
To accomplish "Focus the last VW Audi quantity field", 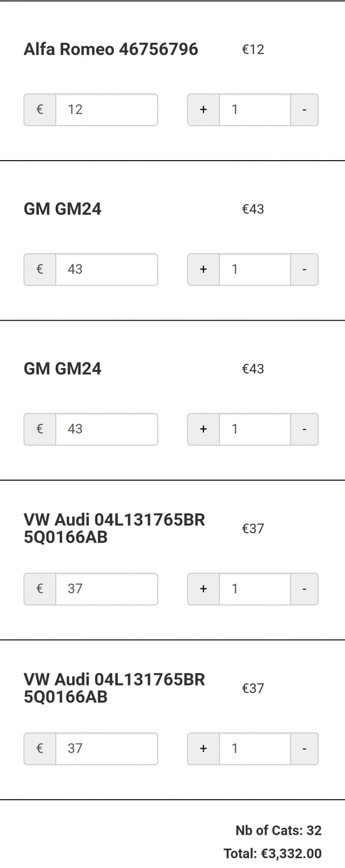I will click(255, 749).
